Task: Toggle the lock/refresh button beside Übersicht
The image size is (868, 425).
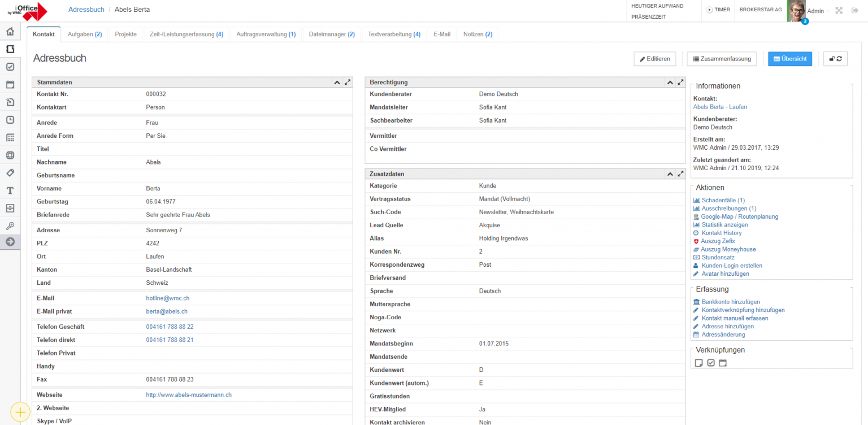Action: 835,59
